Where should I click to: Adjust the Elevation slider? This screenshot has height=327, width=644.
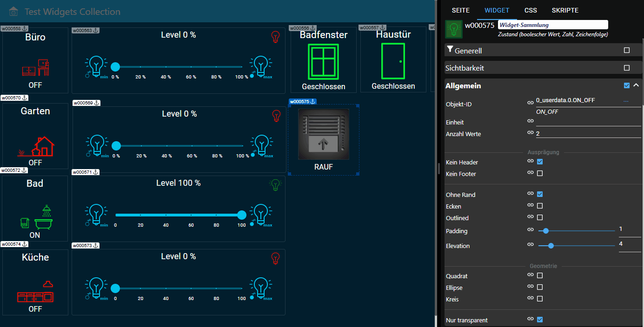click(577, 246)
